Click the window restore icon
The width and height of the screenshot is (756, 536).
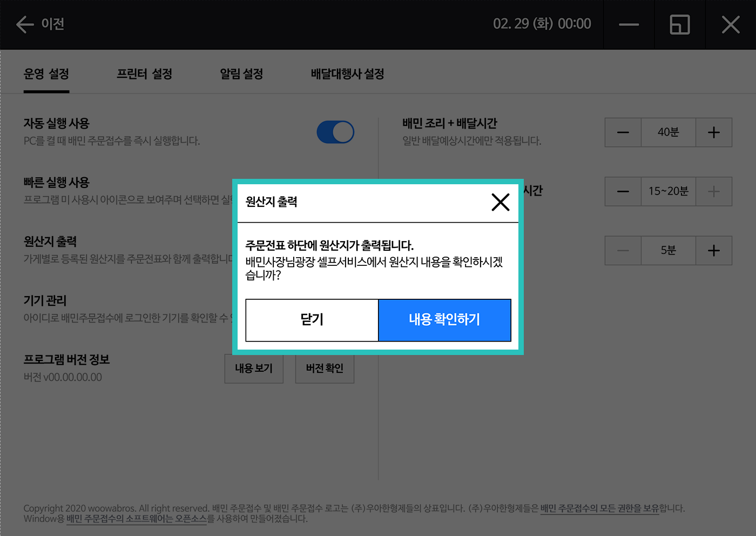[680, 25]
